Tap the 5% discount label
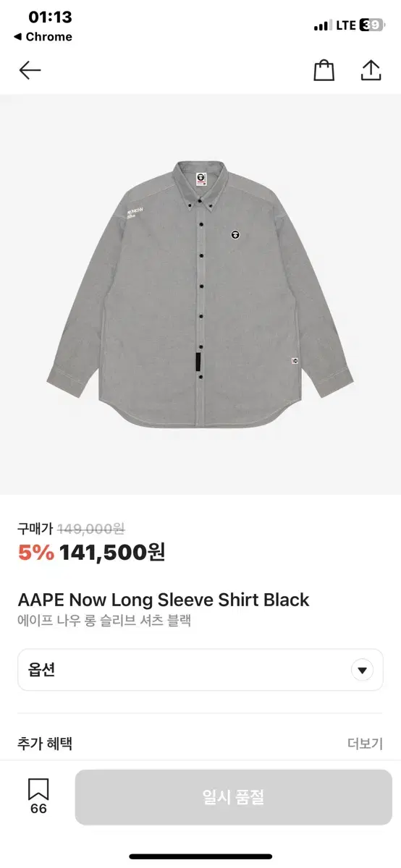This screenshot has height=868, width=401. (36, 553)
